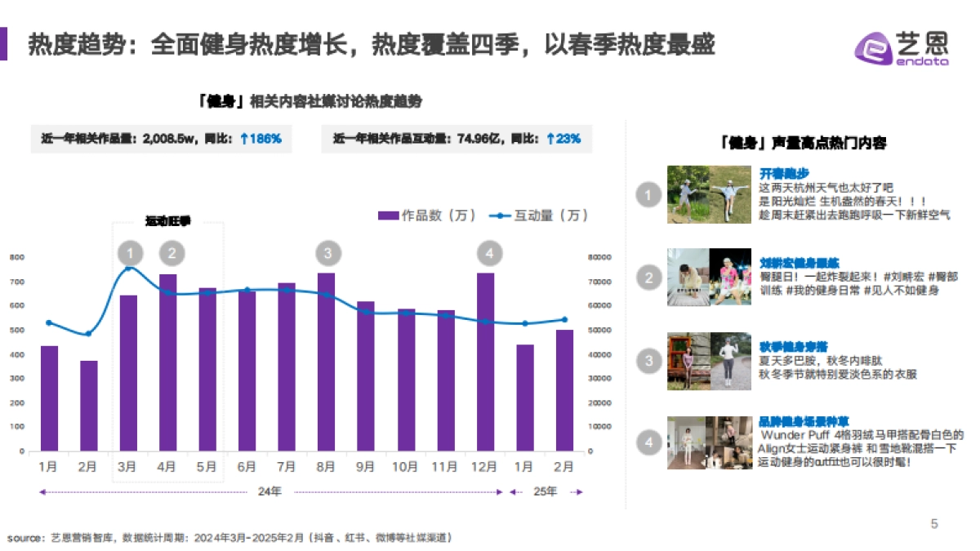
Task: Expand the 24年 timeline arrow span
Action: coord(269,491)
